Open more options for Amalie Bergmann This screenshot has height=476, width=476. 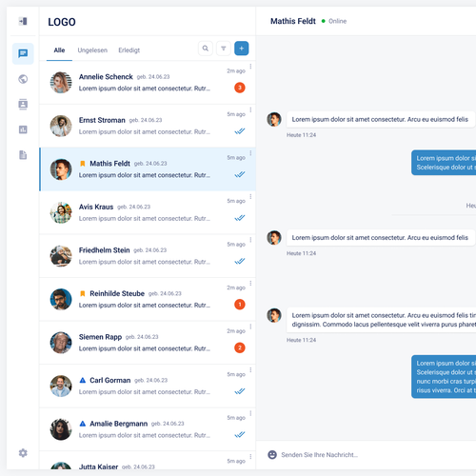coord(250,413)
